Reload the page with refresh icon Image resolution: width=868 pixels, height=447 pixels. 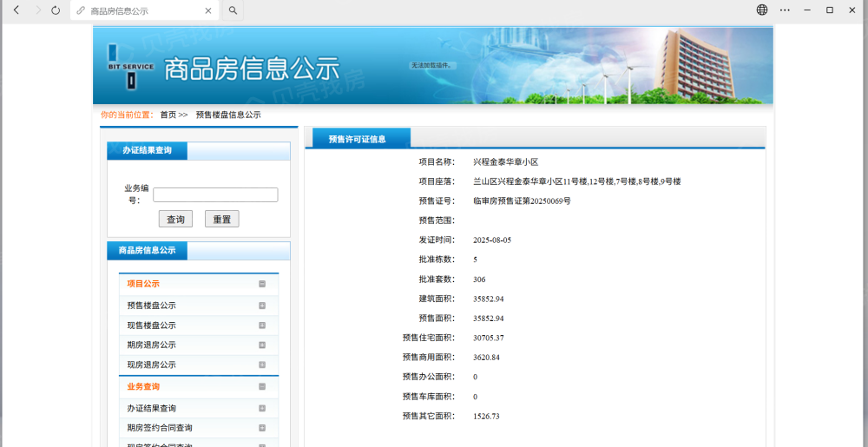tap(56, 10)
